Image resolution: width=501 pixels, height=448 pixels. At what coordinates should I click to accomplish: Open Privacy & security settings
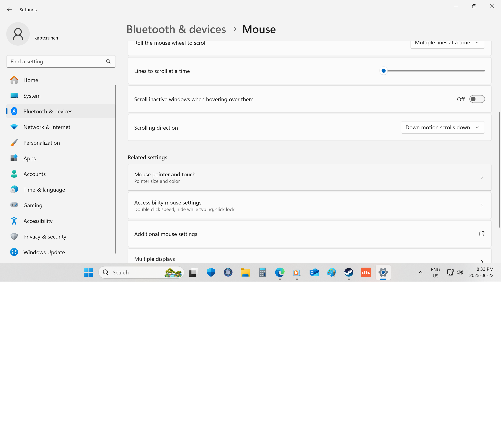61,237
